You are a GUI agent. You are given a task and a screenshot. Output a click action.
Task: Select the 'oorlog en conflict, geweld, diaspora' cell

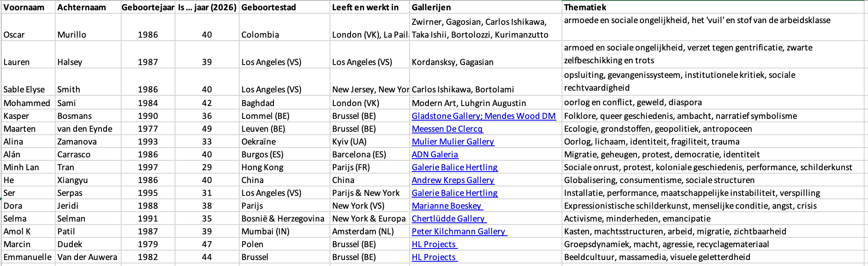tap(713, 103)
